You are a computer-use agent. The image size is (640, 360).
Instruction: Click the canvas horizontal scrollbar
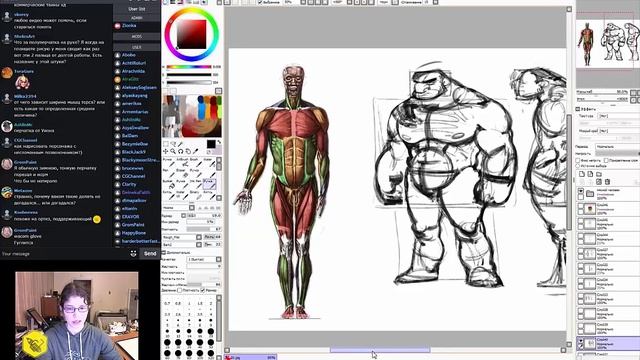point(380,350)
